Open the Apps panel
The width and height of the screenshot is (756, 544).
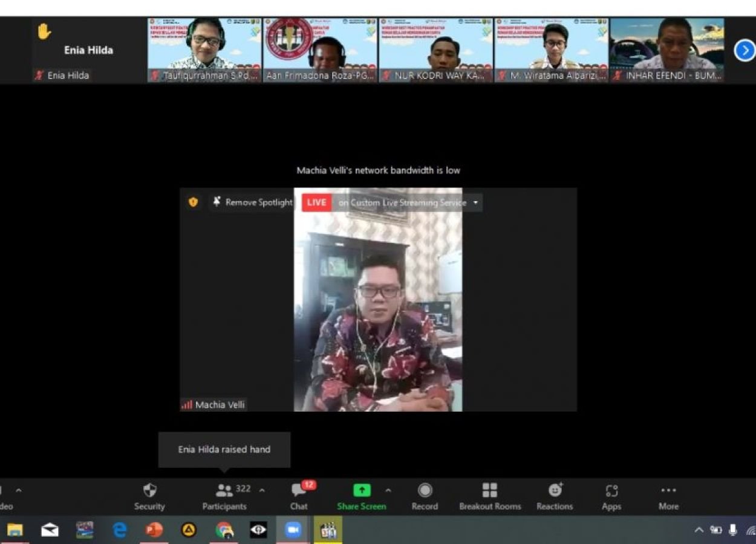[611, 496]
